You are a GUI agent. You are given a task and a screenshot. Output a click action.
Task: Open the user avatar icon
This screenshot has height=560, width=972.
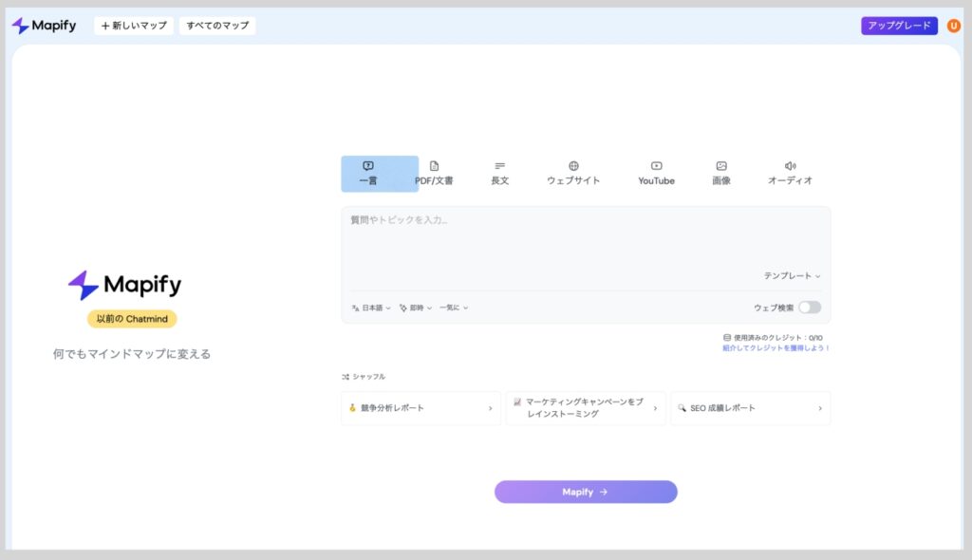coord(953,26)
